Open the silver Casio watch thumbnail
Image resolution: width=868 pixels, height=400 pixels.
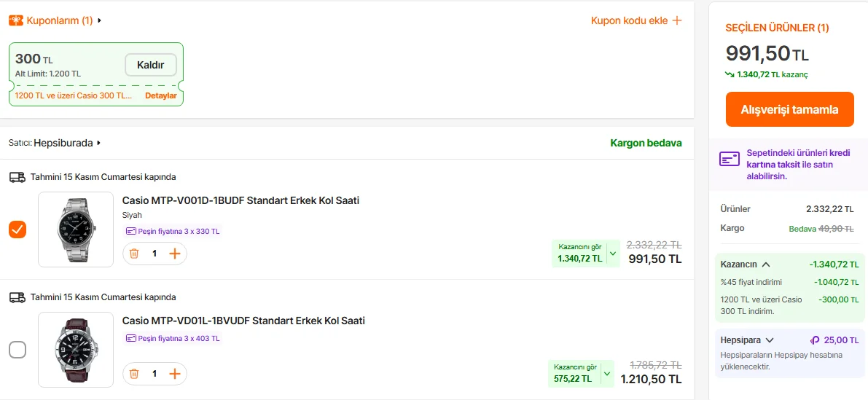point(76,230)
